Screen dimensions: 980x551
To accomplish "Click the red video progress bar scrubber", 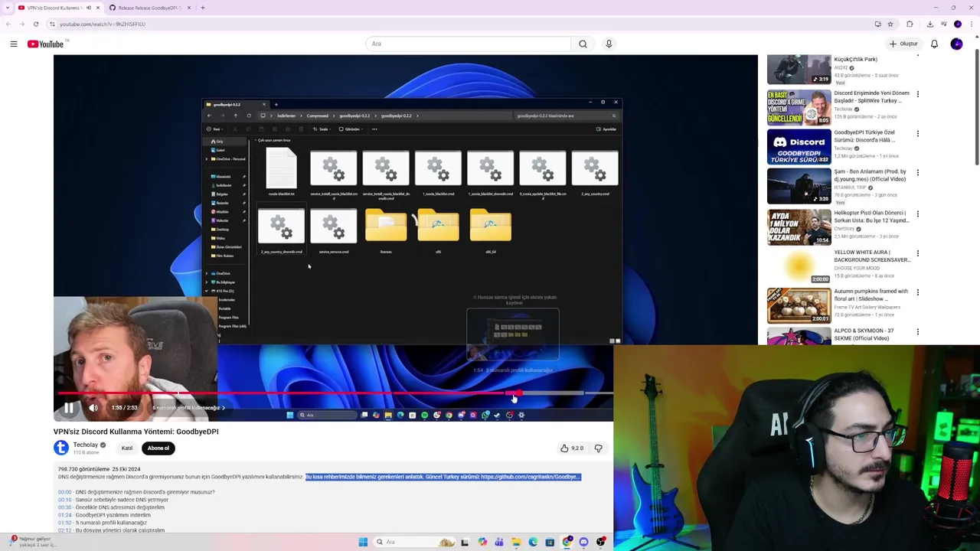I will (x=518, y=393).
